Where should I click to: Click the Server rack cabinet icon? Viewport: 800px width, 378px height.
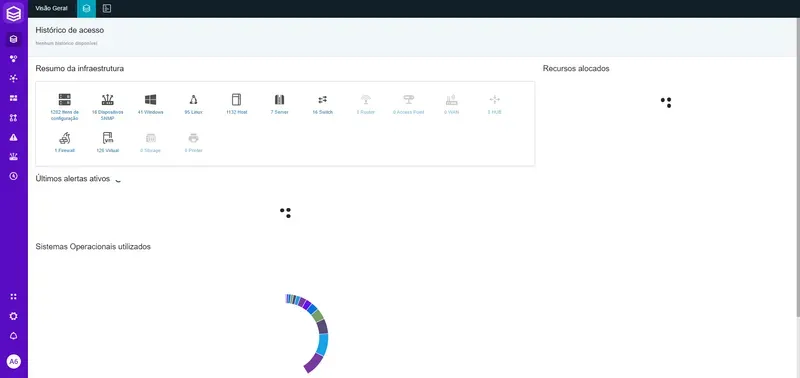(x=279, y=99)
